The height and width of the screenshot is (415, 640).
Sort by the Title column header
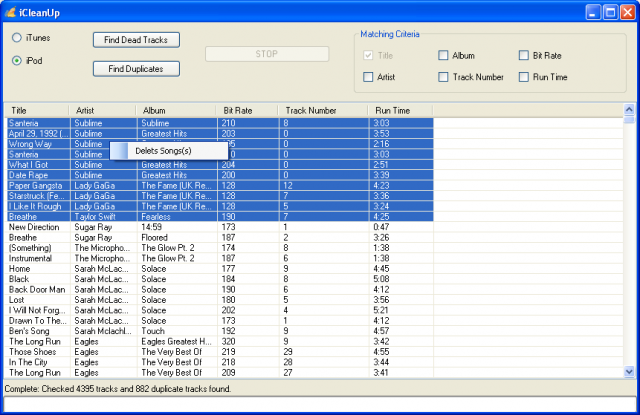(37, 111)
